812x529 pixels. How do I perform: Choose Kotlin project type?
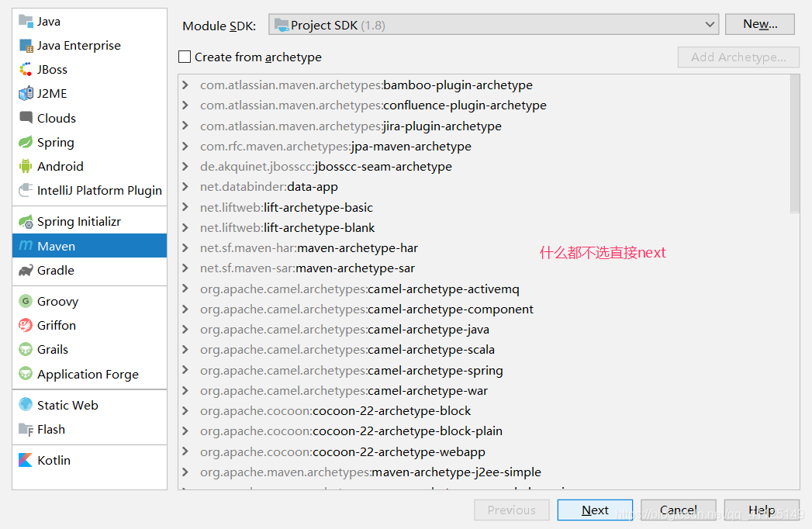[x=90, y=460]
